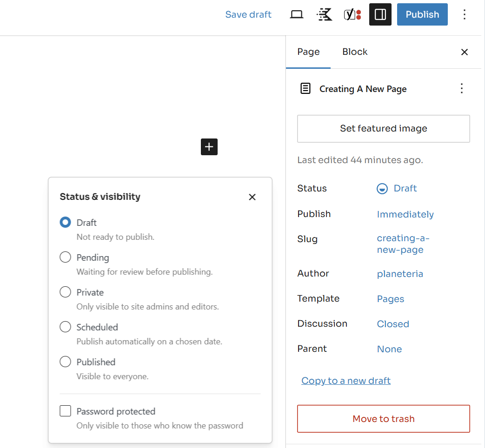This screenshot has width=485, height=448.
Task: Enable the Password protected checkbox
Action: tap(66, 411)
